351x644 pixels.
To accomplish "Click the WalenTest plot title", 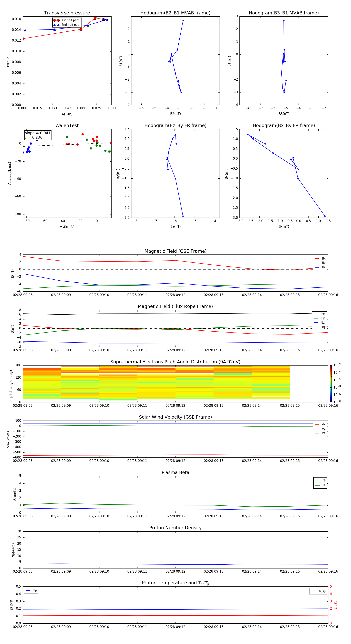I will pos(67,125).
